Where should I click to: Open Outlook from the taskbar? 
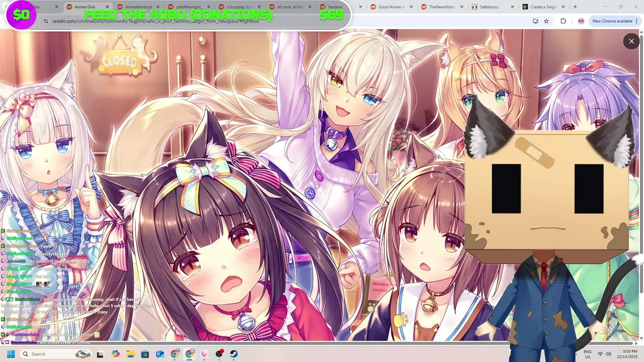[160, 354]
